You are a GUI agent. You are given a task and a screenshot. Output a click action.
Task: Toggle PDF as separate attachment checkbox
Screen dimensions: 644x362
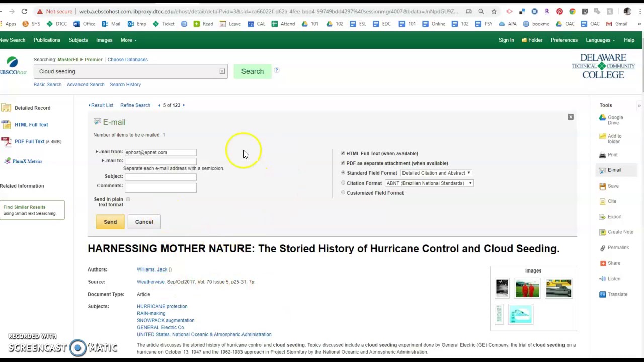[x=343, y=163]
